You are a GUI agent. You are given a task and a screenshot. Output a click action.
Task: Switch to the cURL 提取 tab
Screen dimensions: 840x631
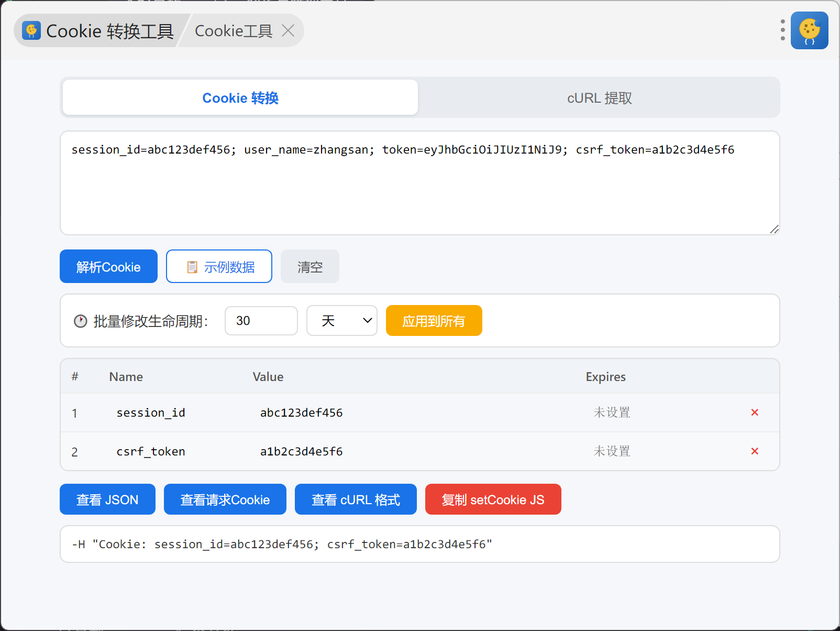(x=599, y=98)
